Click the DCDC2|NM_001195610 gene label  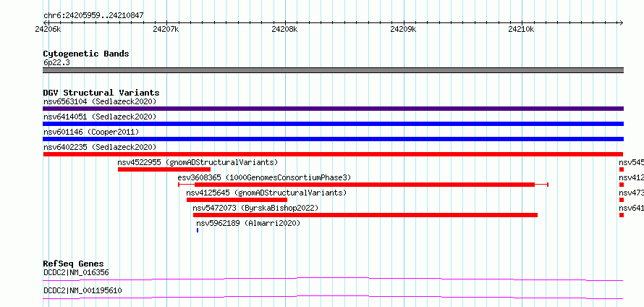pos(82,290)
